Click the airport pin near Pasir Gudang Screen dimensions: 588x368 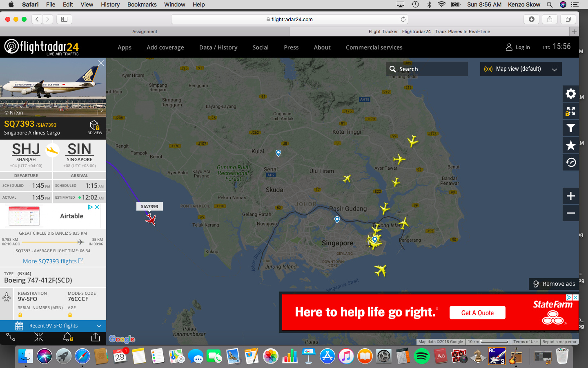pos(337,220)
